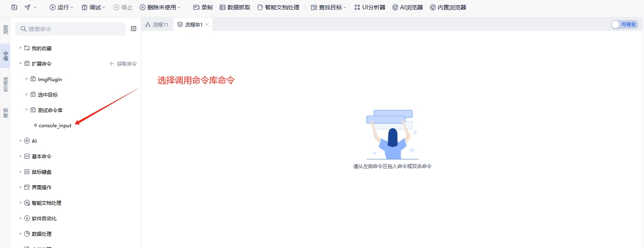Switch to the 时间线 side tab
Viewport: 644px width, 248px height.
tap(5, 84)
